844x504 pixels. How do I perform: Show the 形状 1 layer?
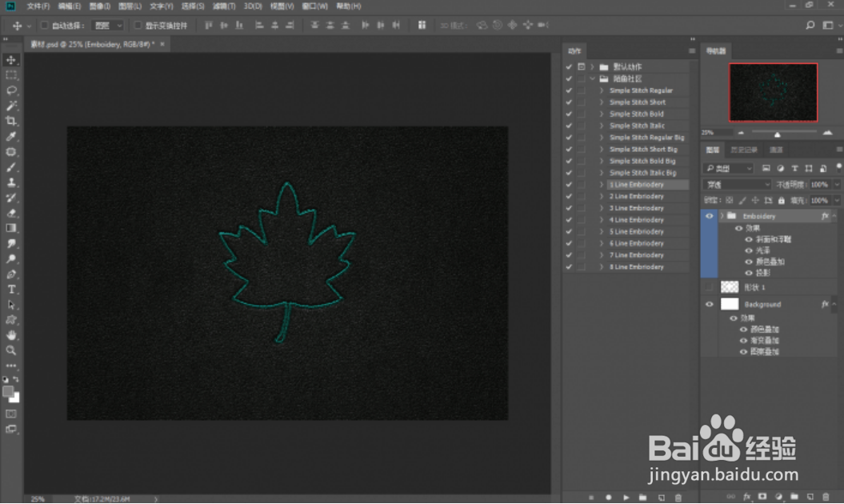pos(709,287)
